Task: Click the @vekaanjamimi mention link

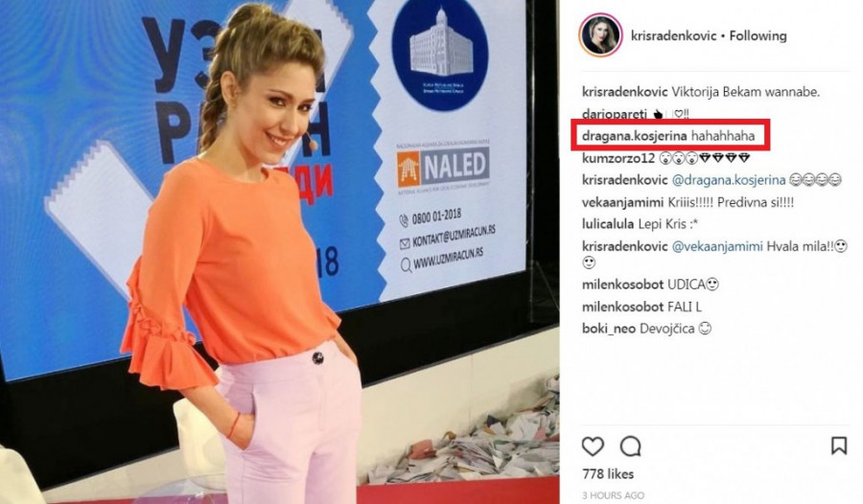Action: pos(717,246)
